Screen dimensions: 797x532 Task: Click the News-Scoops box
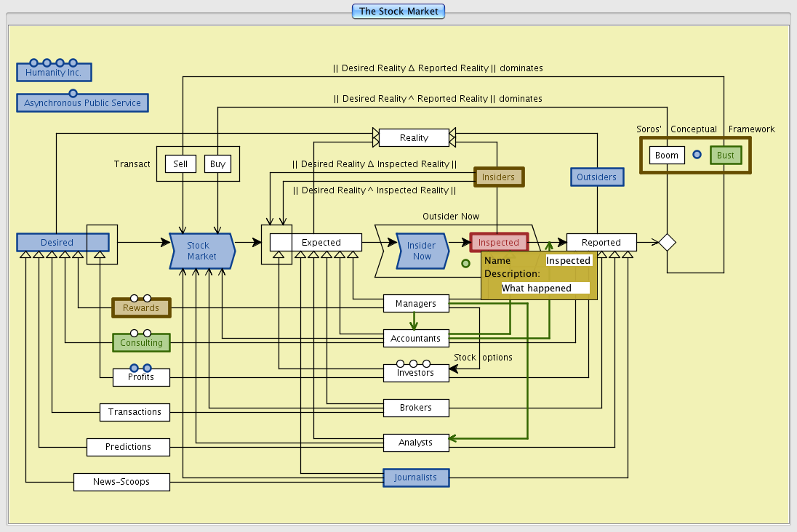(x=121, y=482)
